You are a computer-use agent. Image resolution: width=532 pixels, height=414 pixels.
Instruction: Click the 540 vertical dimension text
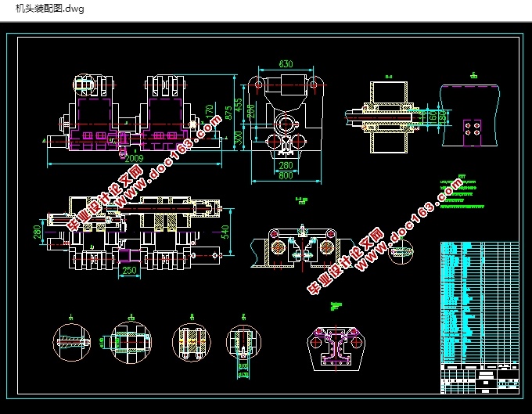[225, 232]
